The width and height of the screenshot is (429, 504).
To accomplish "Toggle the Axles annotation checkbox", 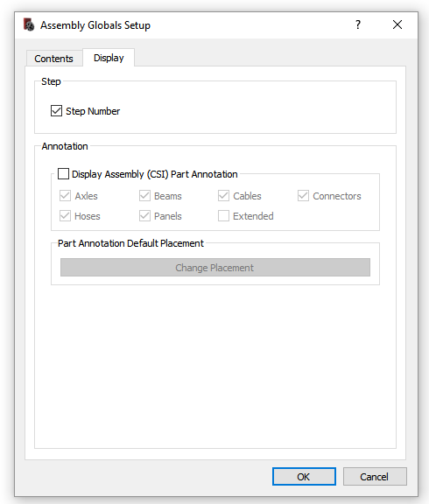I will coord(65,196).
